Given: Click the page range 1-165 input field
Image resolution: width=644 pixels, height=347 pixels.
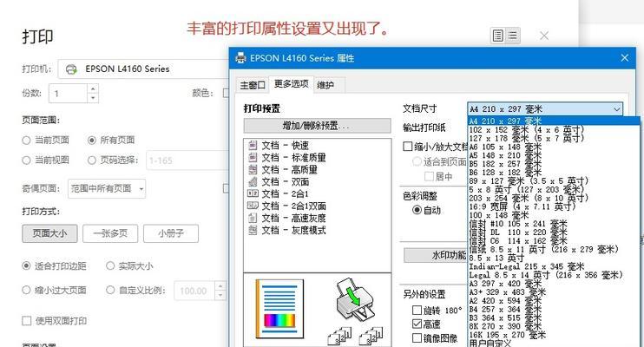Looking at the screenshot, I should (187, 160).
